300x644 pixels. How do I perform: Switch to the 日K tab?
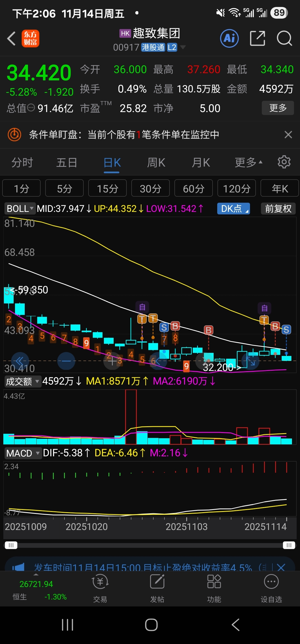(x=112, y=162)
